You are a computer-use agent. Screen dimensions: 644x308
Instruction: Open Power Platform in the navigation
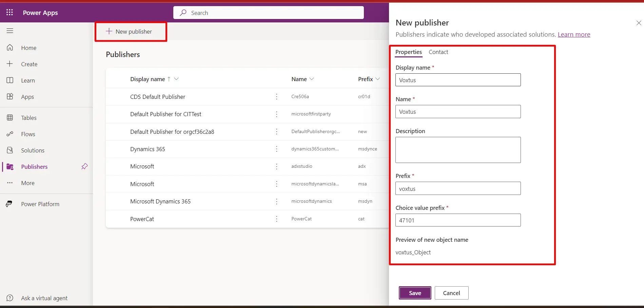pyautogui.click(x=40, y=204)
